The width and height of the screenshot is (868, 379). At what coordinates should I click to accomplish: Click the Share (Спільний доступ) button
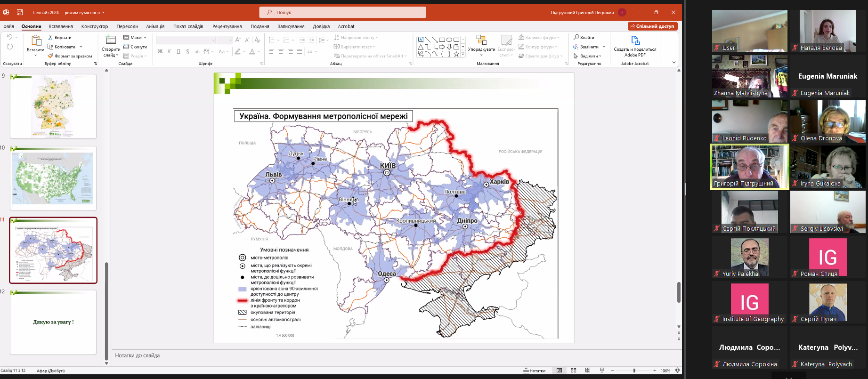(x=652, y=26)
